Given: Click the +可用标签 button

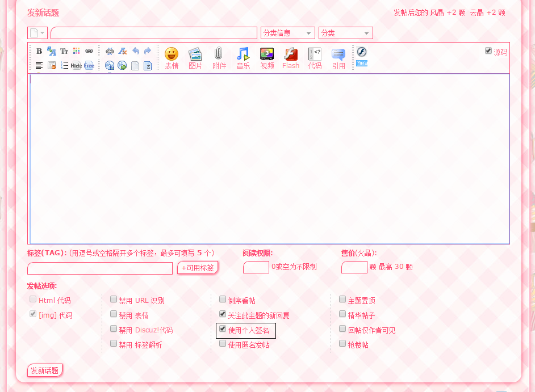Looking at the screenshot, I should (x=198, y=268).
